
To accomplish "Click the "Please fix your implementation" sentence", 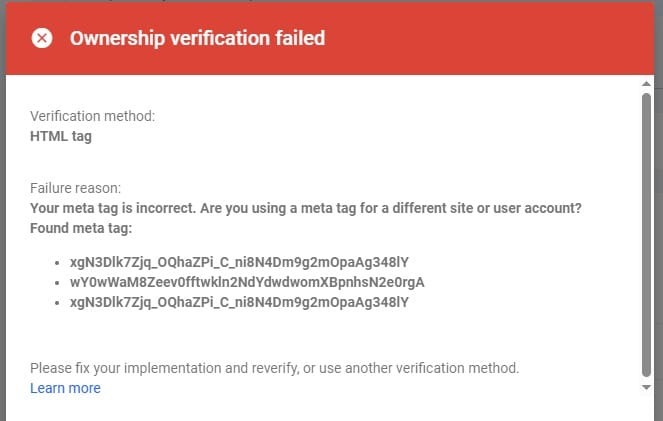I will [275, 368].
